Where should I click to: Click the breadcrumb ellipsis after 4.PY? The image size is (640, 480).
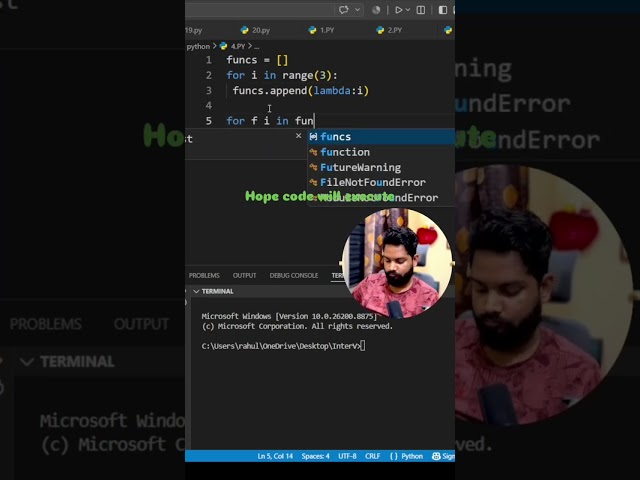pos(256,47)
